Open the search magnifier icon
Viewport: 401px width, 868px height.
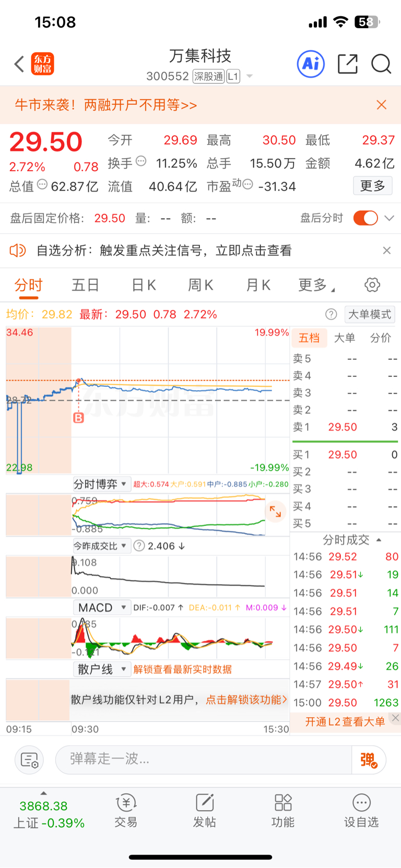(381, 64)
